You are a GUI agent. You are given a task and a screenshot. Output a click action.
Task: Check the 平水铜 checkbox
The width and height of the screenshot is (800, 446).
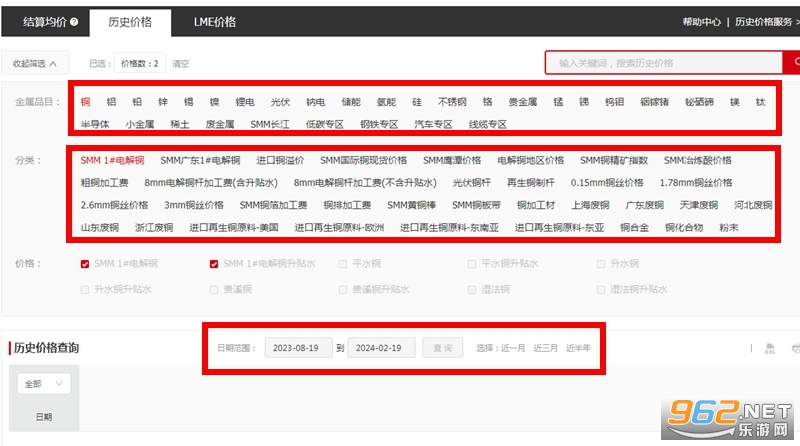point(343,264)
